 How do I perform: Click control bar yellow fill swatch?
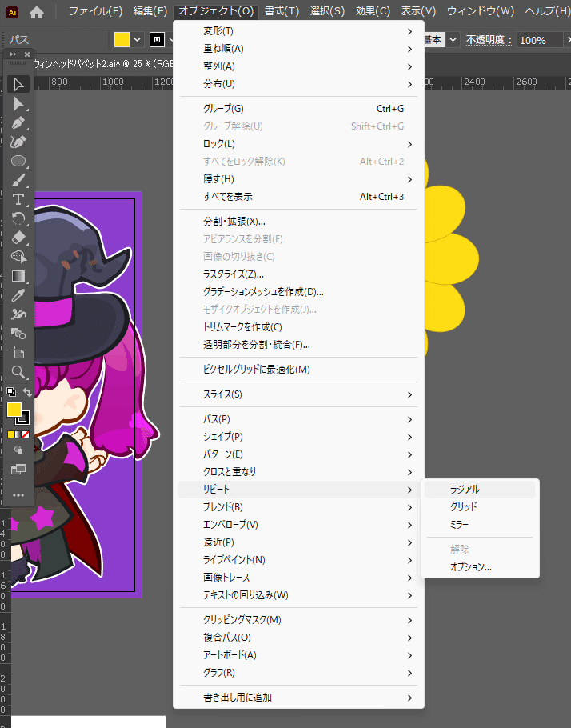(122, 40)
